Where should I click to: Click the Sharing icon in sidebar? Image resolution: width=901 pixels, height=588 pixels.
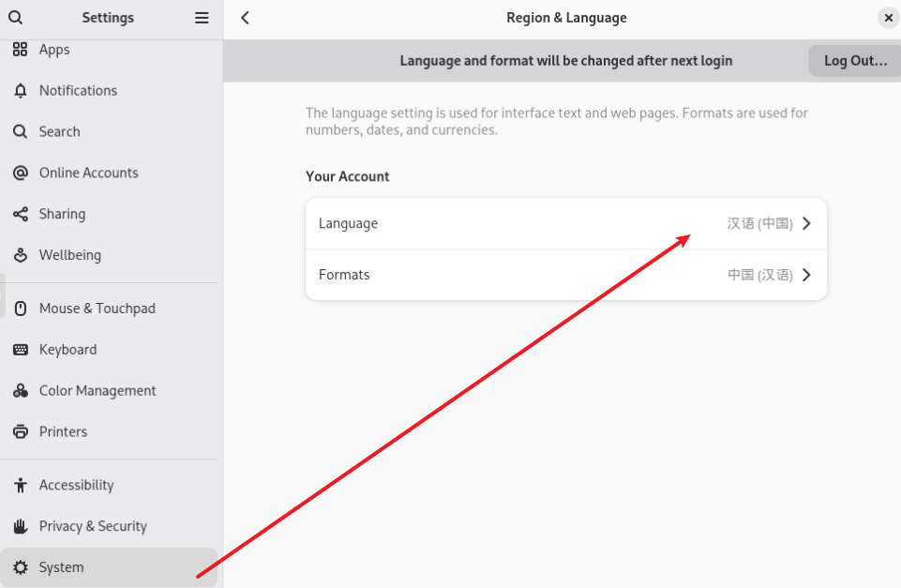tap(20, 215)
